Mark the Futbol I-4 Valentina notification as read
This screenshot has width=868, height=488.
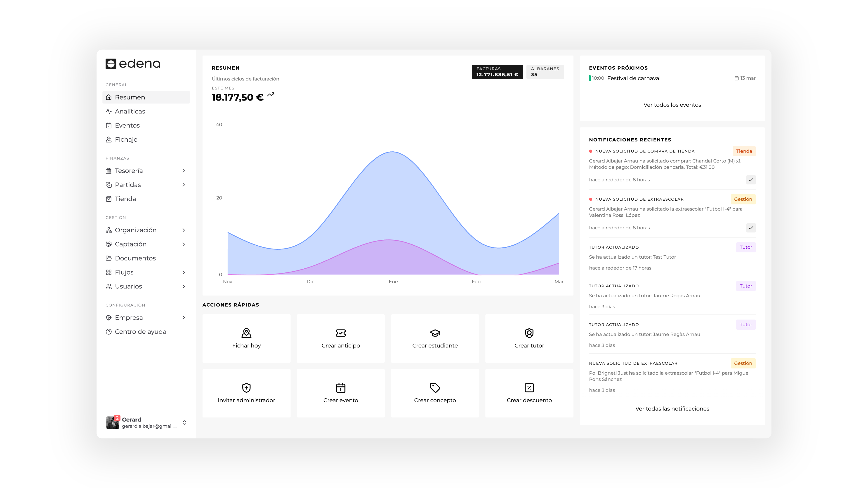(751, 228)
